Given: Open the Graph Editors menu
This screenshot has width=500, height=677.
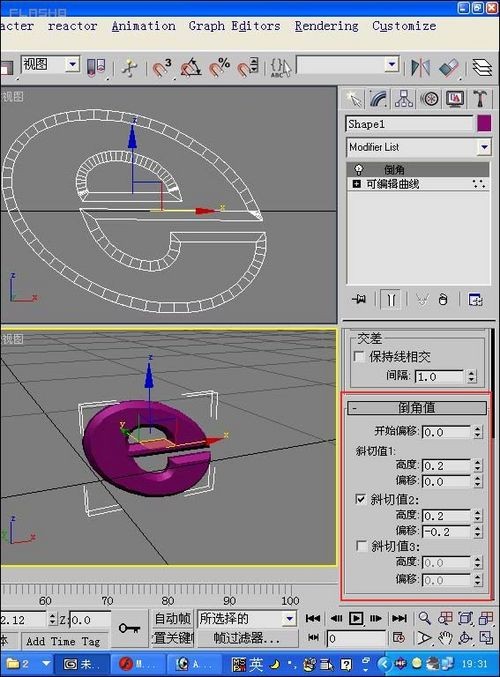Looking at the screenshot, I should point(234,26).
